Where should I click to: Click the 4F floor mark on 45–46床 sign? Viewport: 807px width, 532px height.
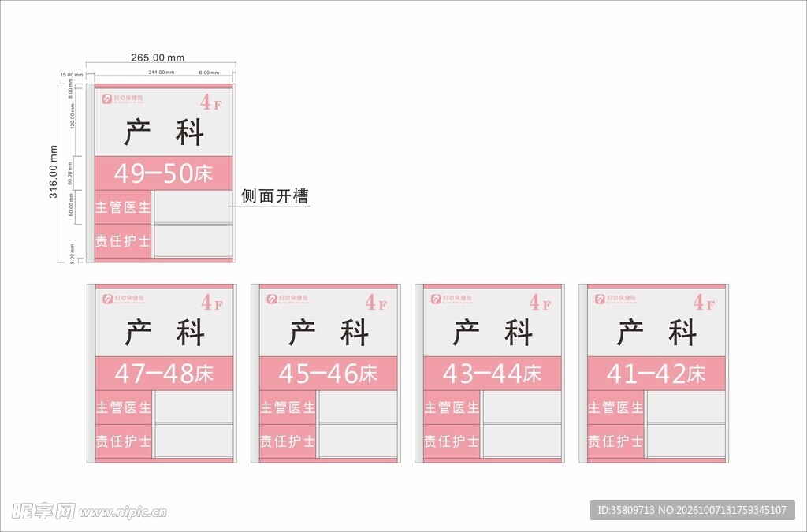[x=376, y=302]
